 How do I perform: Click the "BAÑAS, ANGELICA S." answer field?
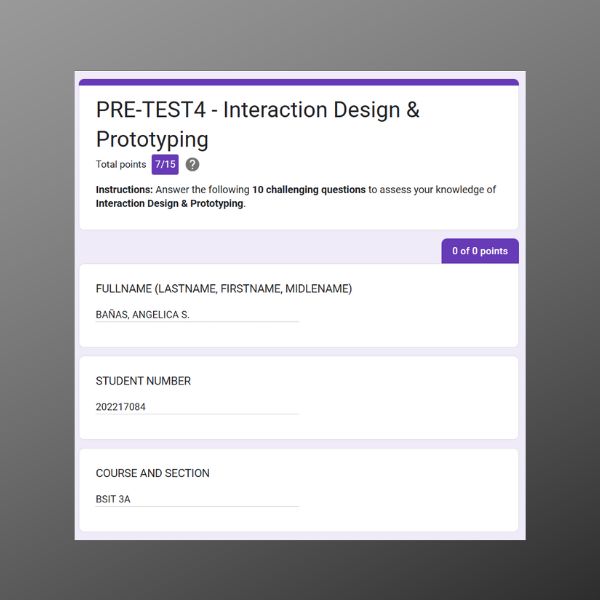click(x=196, y=315)
